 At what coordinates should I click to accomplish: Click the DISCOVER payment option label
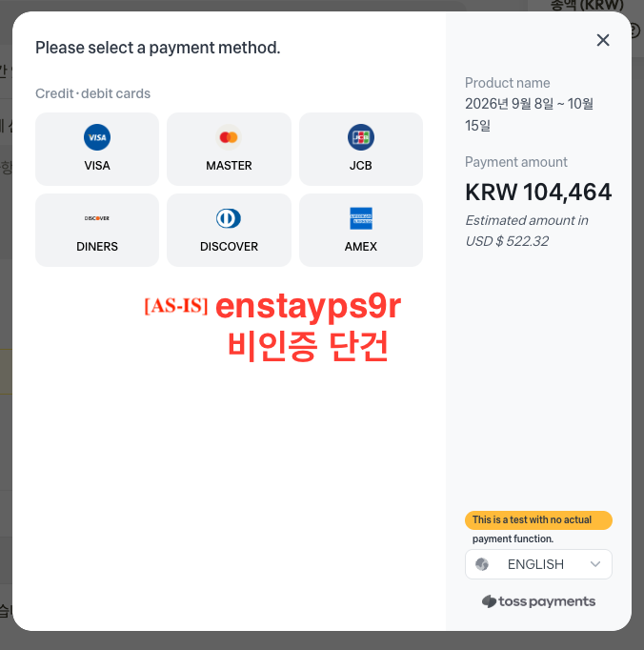click(229, 247)
